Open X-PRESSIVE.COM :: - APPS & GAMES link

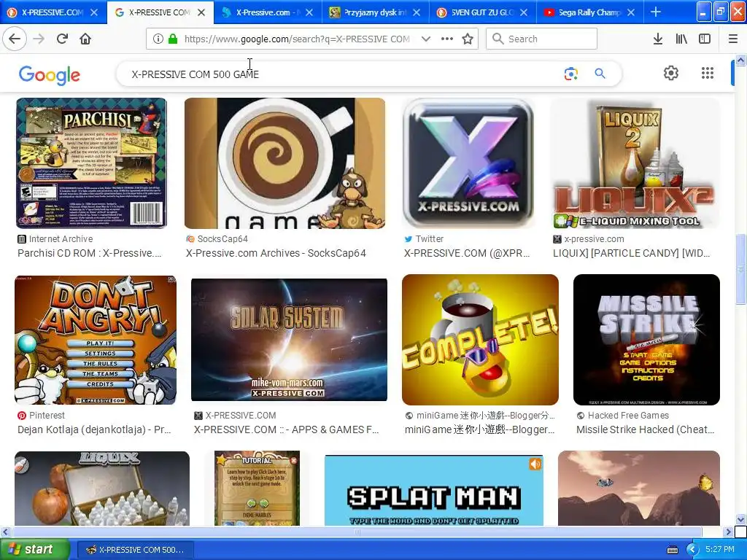(x=286, y=429)
